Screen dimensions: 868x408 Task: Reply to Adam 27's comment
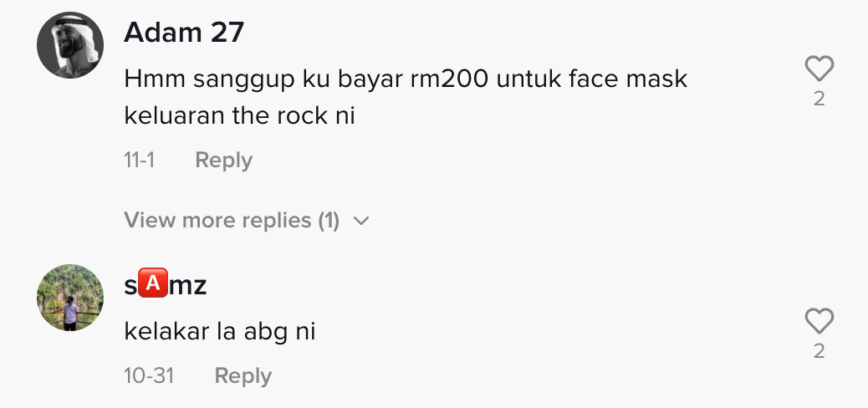coord(223,160)
